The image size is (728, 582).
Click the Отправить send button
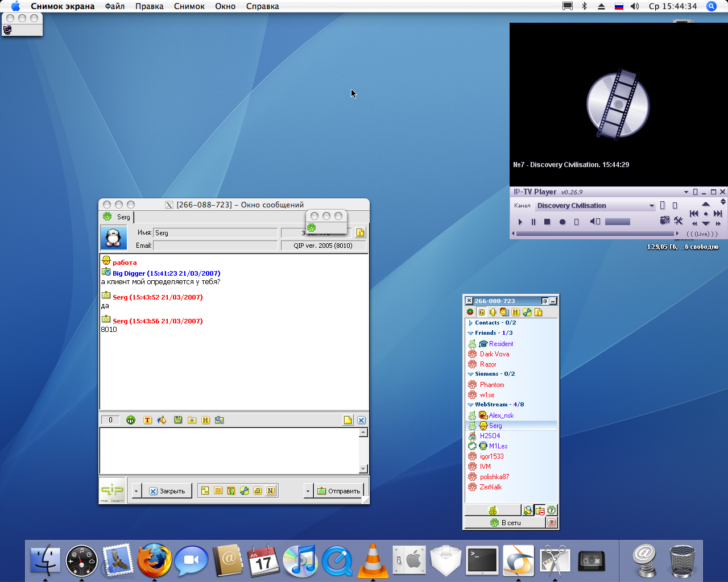339,491
